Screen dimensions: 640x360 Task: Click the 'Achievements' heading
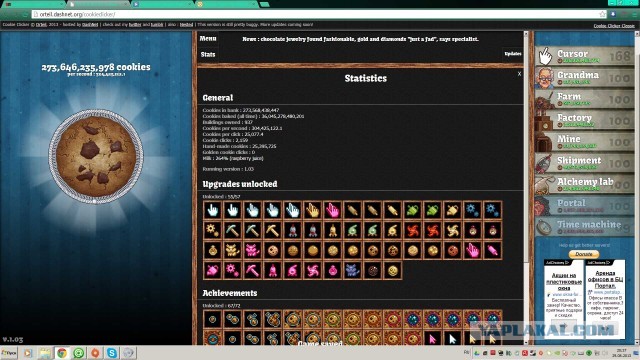click(230, 293)
